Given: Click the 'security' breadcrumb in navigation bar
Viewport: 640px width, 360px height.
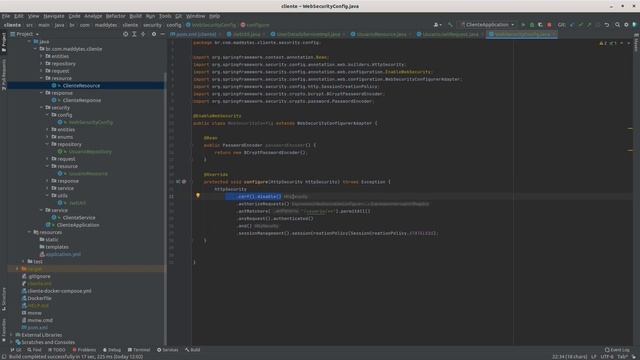Looking at the screenshot, I should (152, 25).
